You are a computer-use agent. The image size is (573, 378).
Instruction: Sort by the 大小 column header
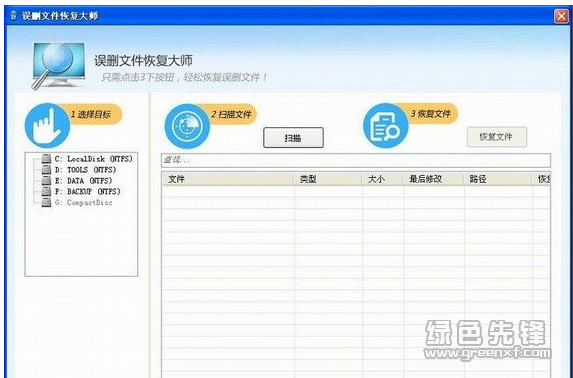[x=383, y=179]
